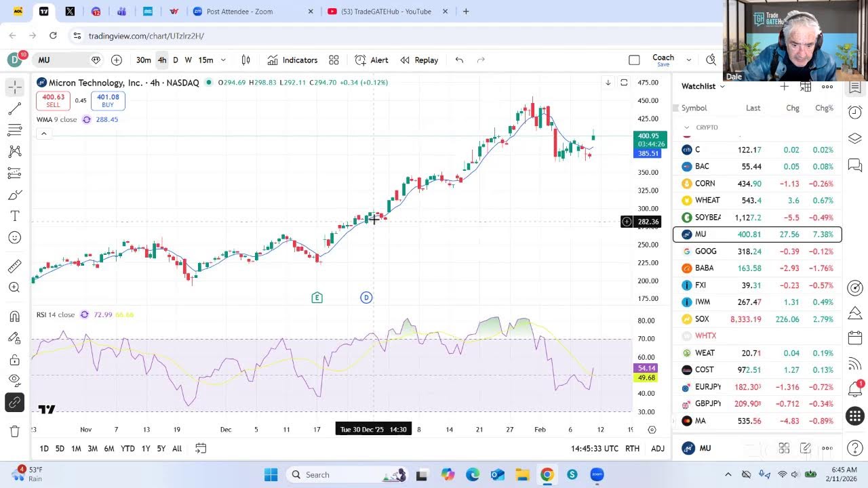This screenshot has width=868, height=488.
Task: Select the ruler measure tool
Action: pyautogui.click(x=15, y=266)
